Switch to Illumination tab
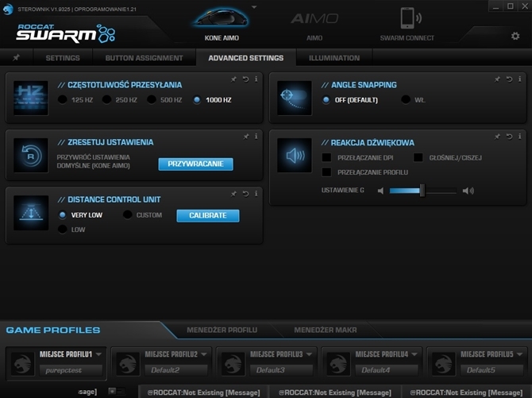Viewport: 532px width, 398px height. pos(334,58)
